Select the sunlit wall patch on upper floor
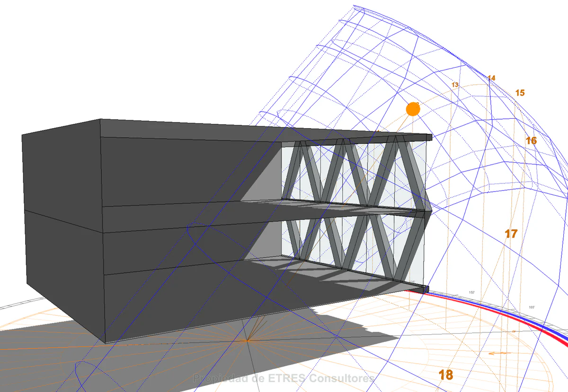The image size is (568, 392). 266,180
